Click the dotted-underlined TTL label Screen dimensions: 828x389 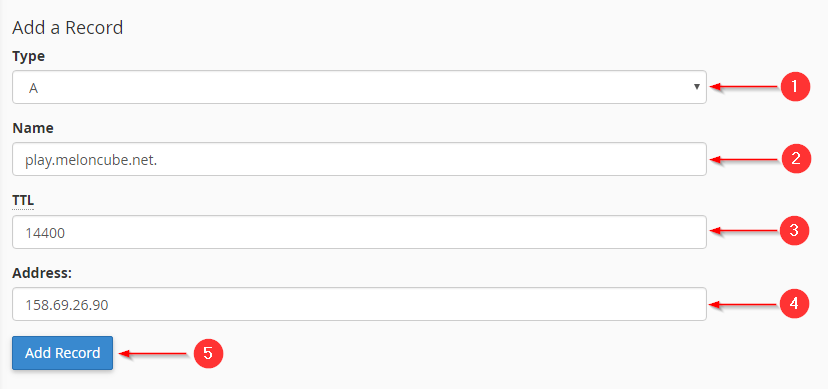23,201
